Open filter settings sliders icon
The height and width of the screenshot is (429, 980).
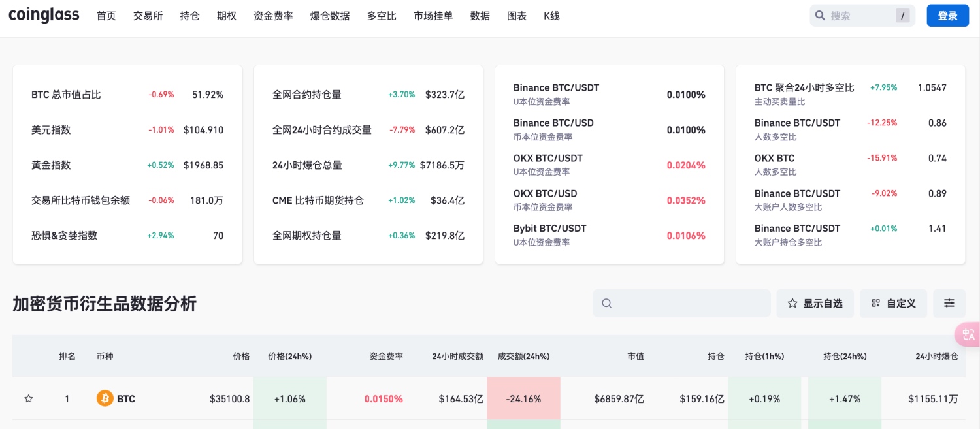point(949,303)
